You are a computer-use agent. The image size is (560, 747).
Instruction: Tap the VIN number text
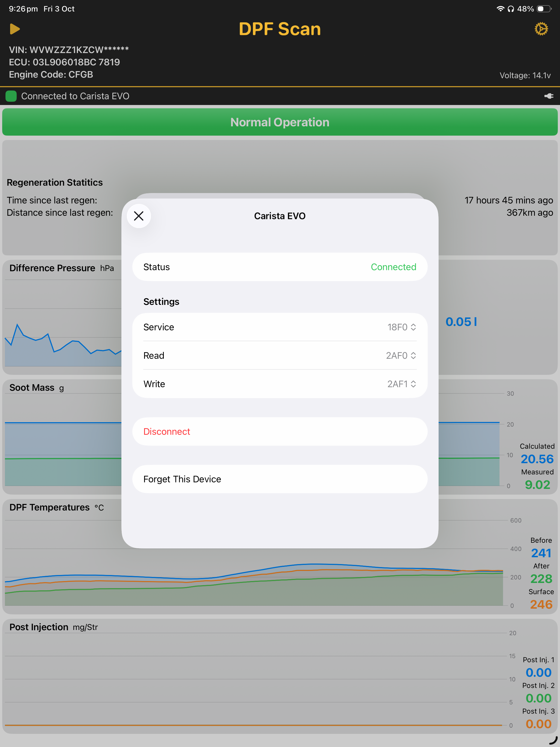click(x=69, y=50)
